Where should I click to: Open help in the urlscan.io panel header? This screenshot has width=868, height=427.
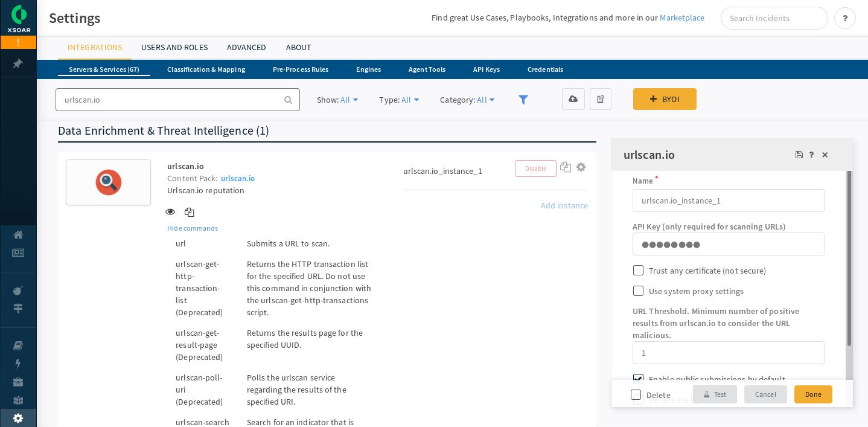[811, 155]
